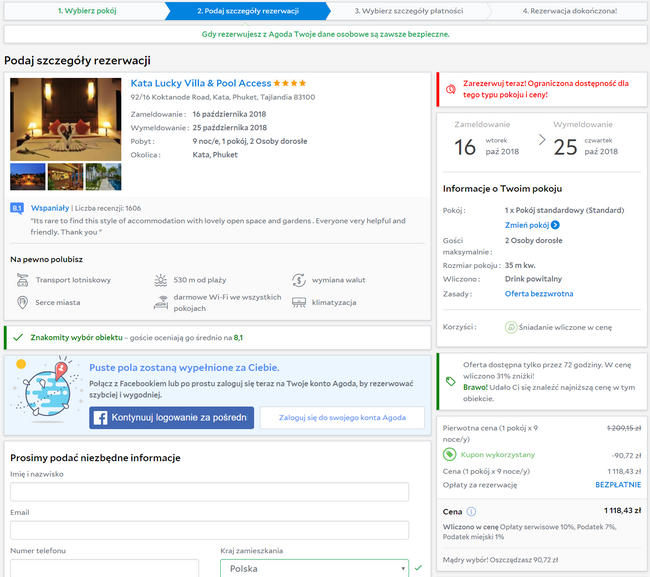Image resolution: width=650 pixels, height=577 pixels.
Task: Select step 4 Rezerwacja dokończona
Action: click(570, 11)
